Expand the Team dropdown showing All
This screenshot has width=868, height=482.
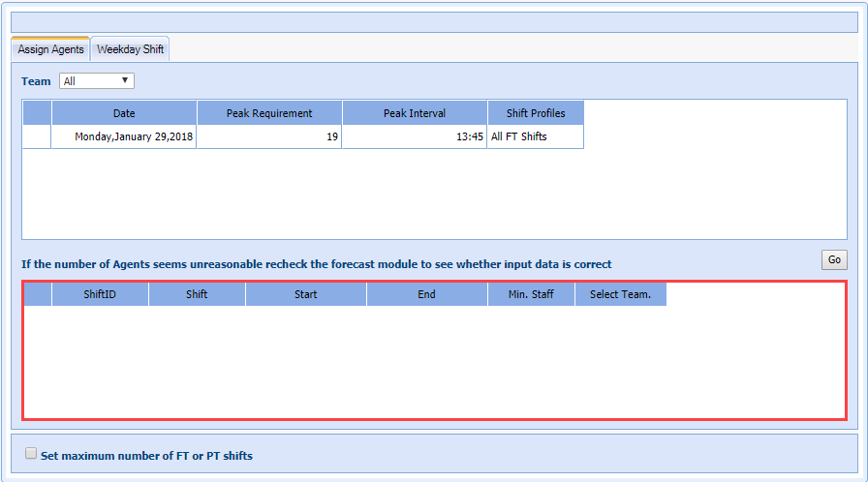point(97,81)
